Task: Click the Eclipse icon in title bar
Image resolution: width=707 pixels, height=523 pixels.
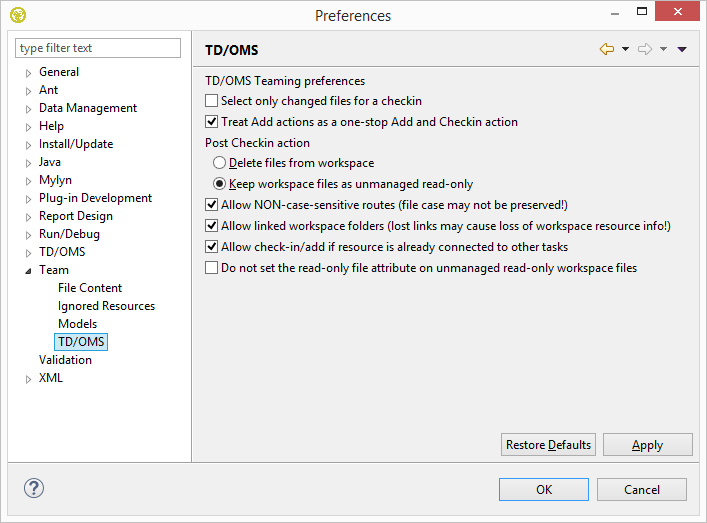Action: (x=18, y=15)
